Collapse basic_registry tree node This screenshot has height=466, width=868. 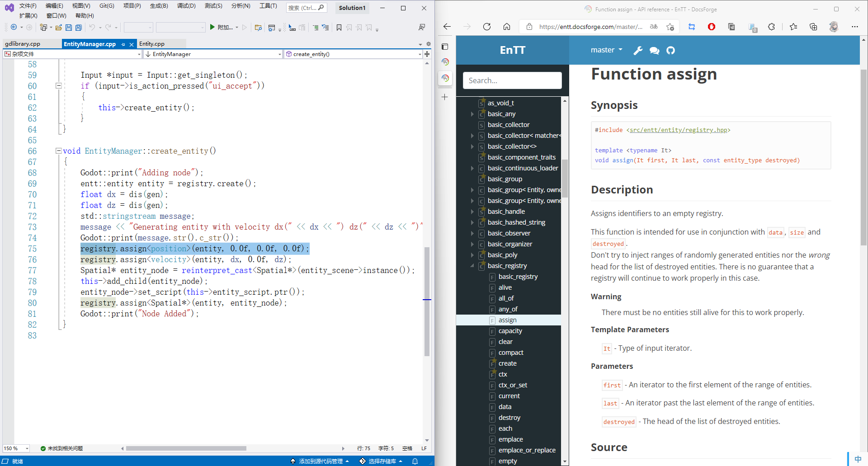pyautogui.click(x=472, y=266)
